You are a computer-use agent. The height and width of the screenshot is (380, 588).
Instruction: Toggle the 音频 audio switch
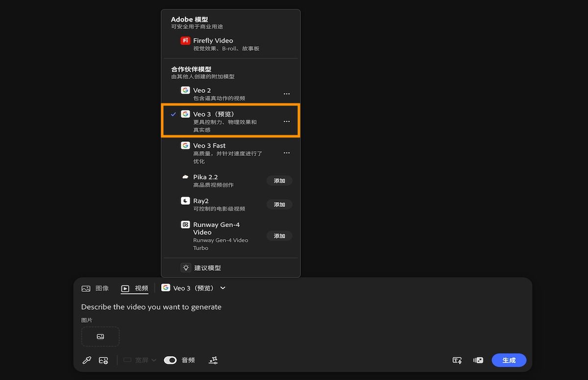point(170,360)
